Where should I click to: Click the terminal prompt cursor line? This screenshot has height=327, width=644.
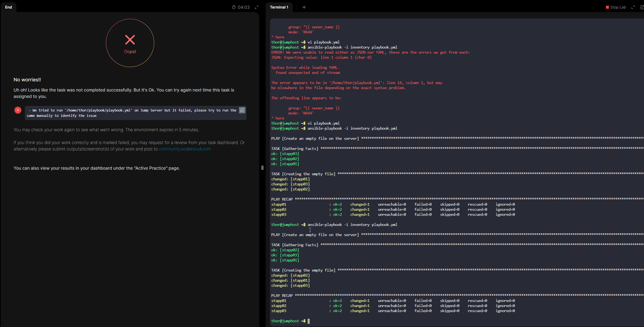[308, 321]
